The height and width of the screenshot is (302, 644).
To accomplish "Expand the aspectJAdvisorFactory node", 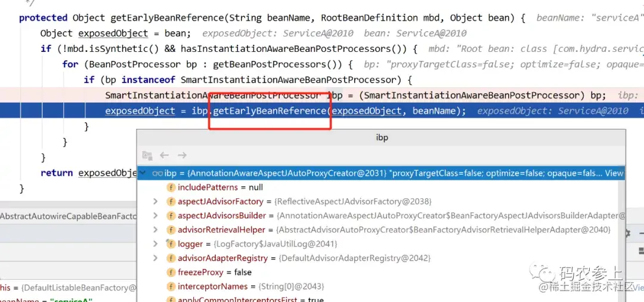I will (x=155, y=201).
